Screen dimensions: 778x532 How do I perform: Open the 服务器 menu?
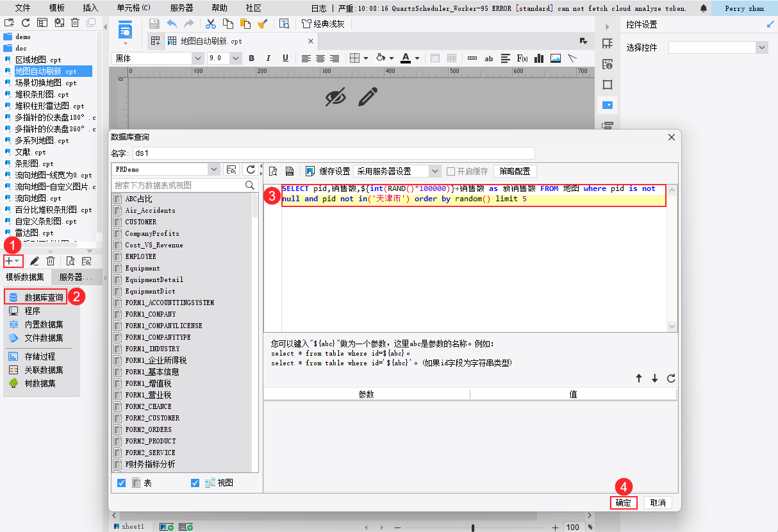pyautogui.click(x=182, y=8)
